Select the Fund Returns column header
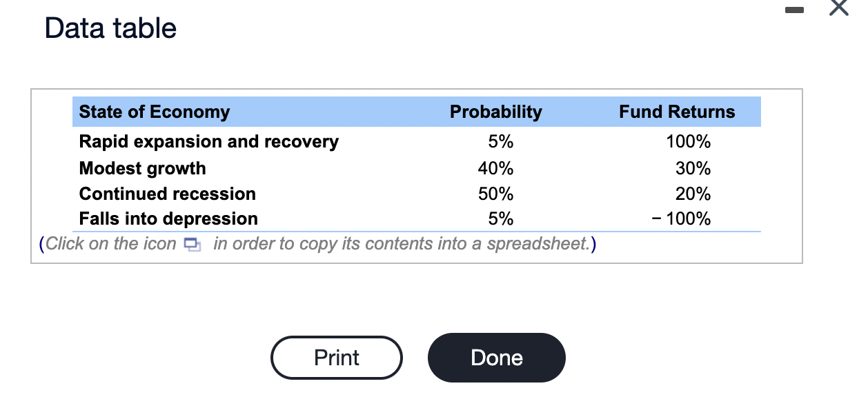868x408 pixels. tap(677, 112)
